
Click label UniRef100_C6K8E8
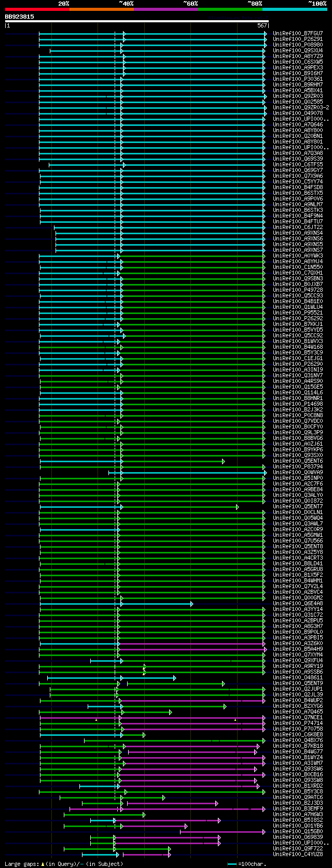(298, 734)
